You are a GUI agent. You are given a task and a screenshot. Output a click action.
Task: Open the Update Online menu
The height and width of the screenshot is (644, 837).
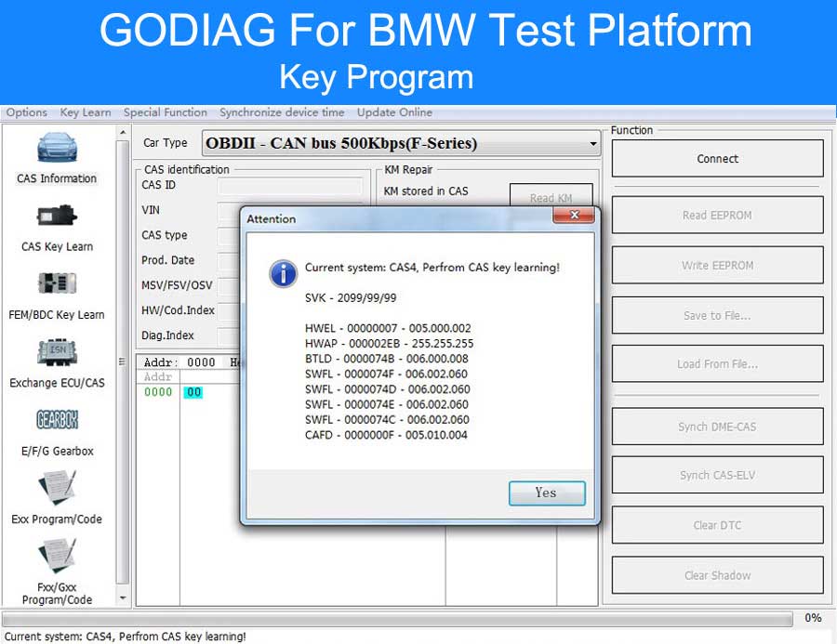click(392, 112)
